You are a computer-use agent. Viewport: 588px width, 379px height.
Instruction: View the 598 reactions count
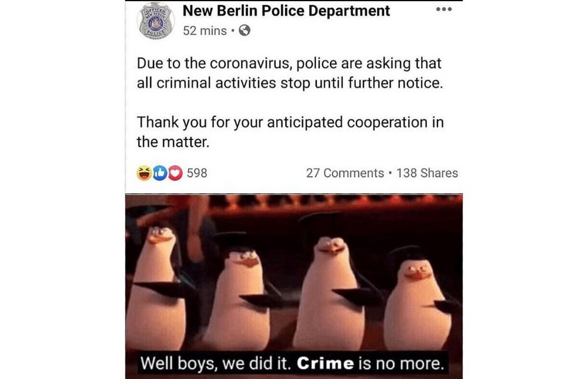[x=197, y=173]
